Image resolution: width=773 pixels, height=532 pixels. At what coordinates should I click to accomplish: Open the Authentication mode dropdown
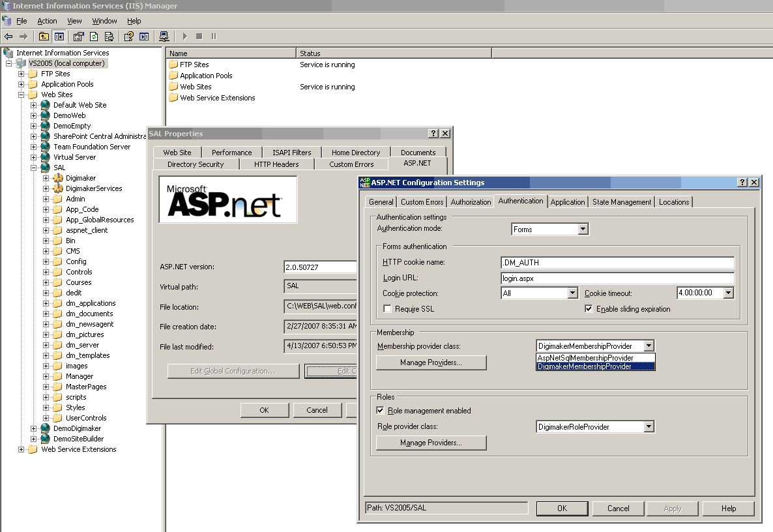(583, 229)
